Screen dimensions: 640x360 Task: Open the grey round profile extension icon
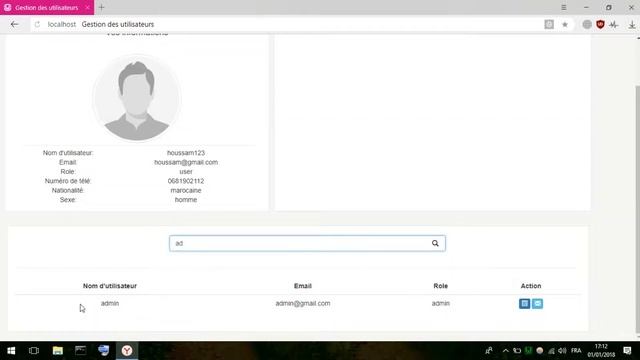click(587, 24)
